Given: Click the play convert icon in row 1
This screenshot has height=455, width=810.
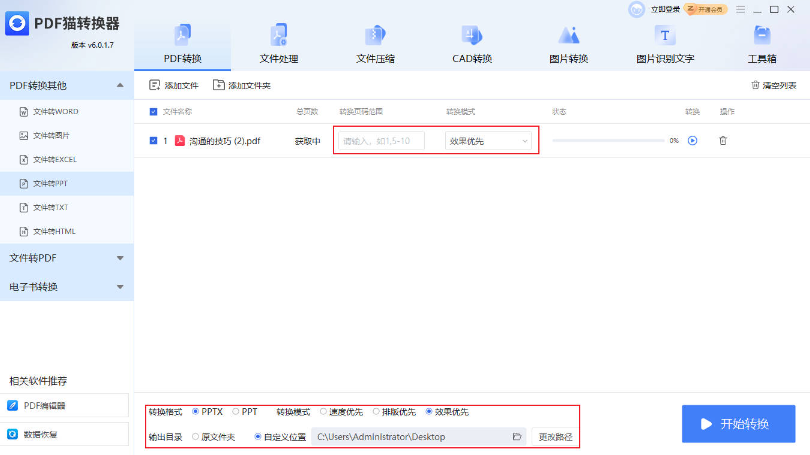Looking at the screenshot, I should coord(693,140).
